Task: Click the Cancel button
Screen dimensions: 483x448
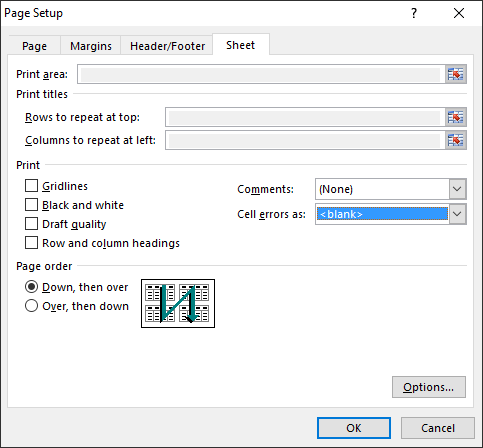Action: [x=438, y=428]
